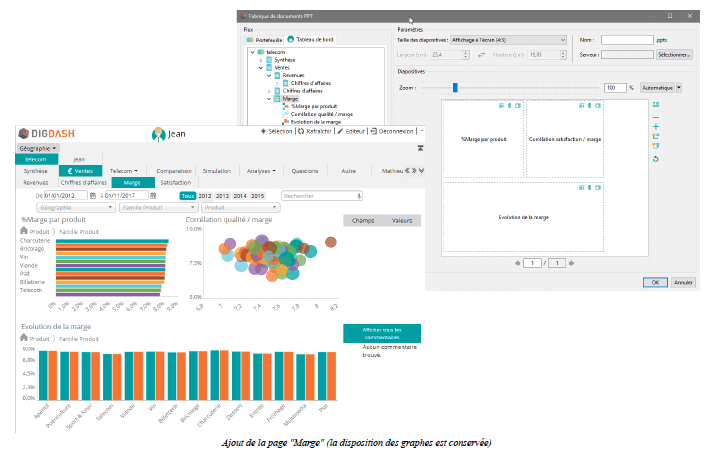
Task: Switch to the Portefeuille tab
Action: point(264,40)
